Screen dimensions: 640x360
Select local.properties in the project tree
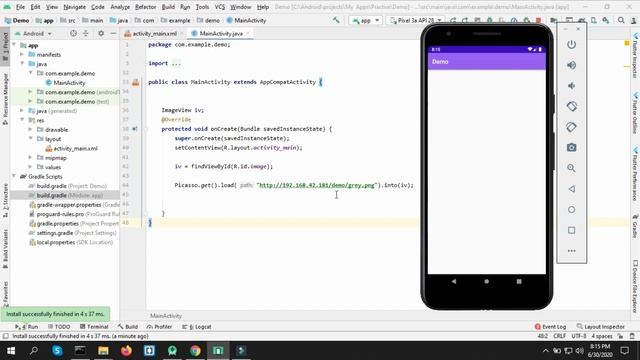[71, 242]
